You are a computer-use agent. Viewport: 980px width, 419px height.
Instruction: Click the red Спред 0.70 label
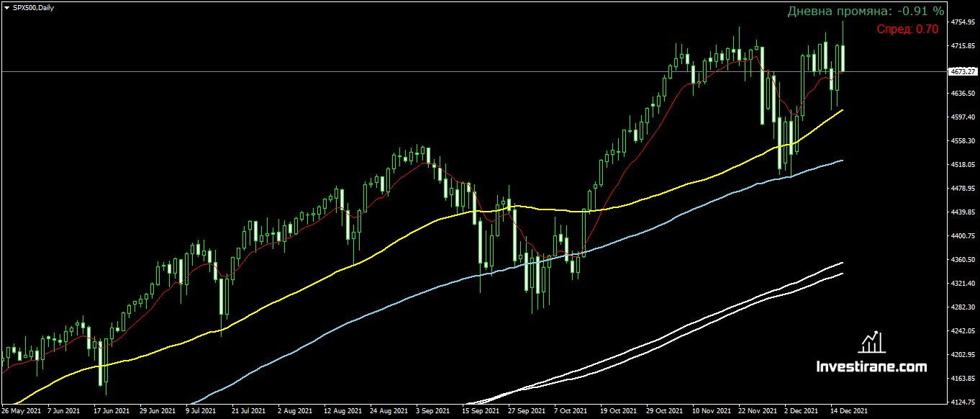coord(907,29)
